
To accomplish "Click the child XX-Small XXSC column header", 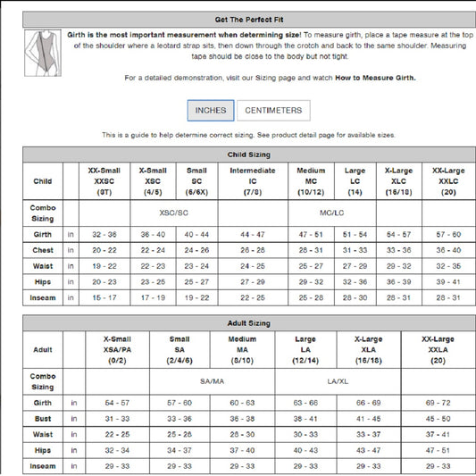I will point(104,181).
